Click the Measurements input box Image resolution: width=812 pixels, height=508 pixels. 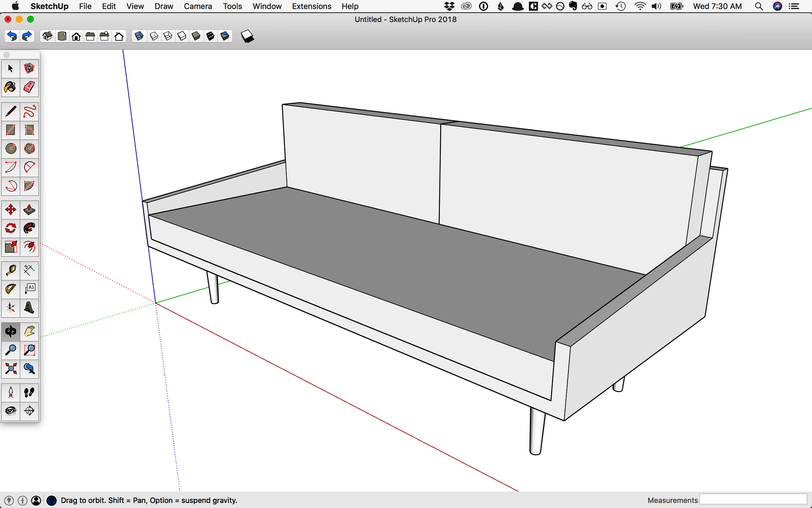coord(753,500)
